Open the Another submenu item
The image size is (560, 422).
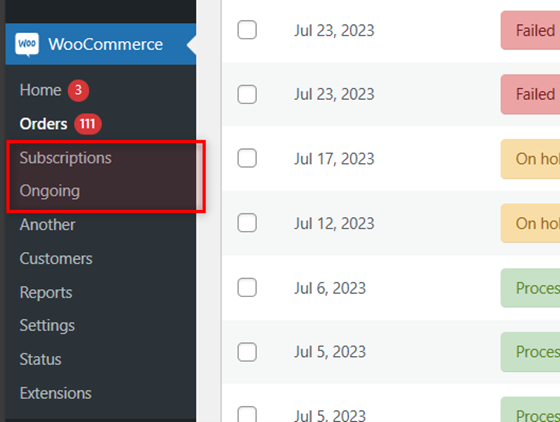(x=48, y=225)
